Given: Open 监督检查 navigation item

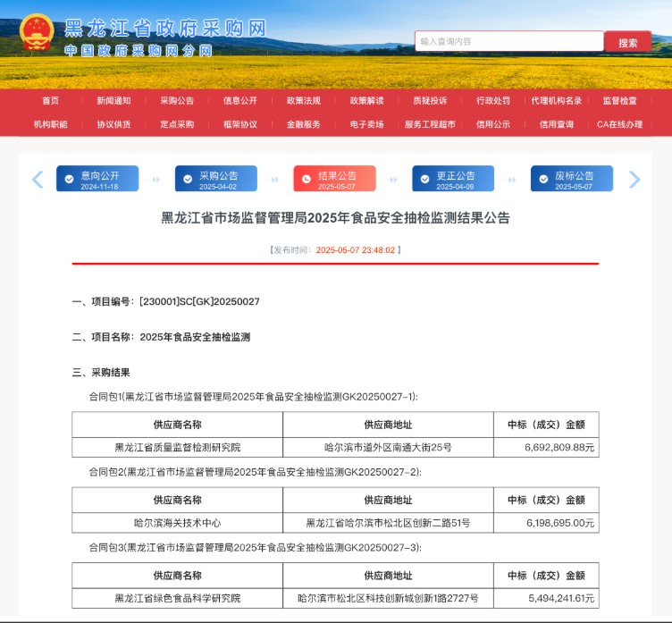Looking at the screenshot, I should point(619,101).
